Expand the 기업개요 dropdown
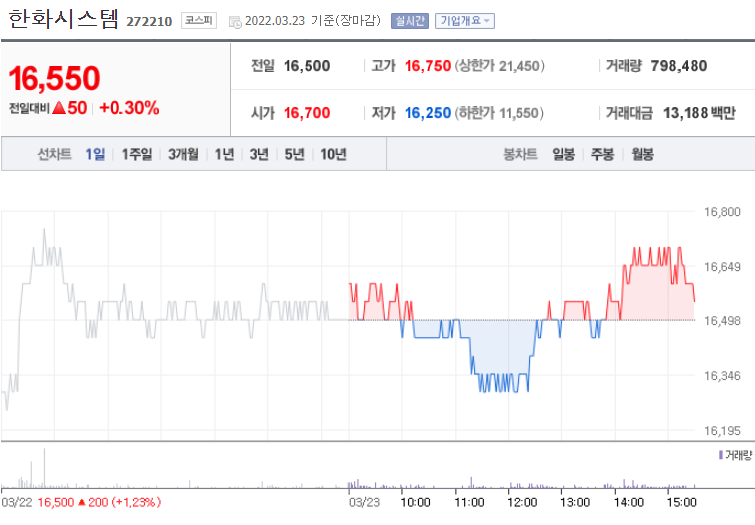 [465, 21]
